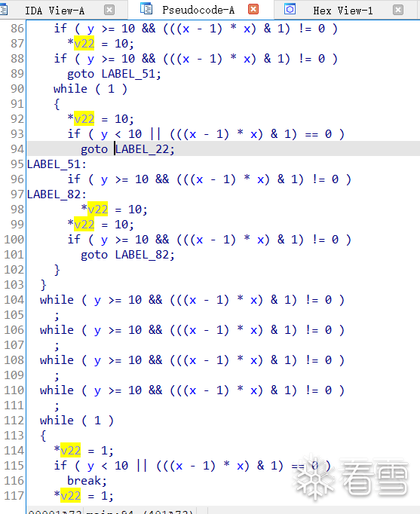Select highlighted v22 on line 99
This screenshot has height=514, width=420.
(x=84, y=225)
